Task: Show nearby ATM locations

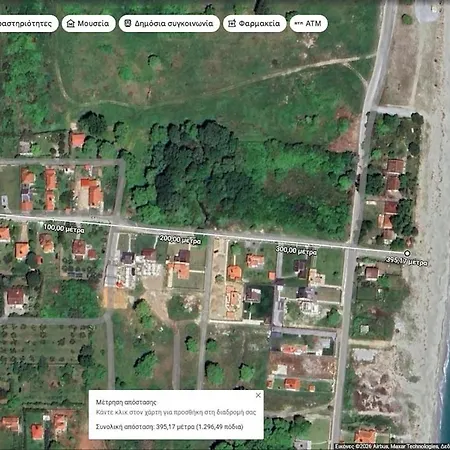Action: (x=309, y=24)
